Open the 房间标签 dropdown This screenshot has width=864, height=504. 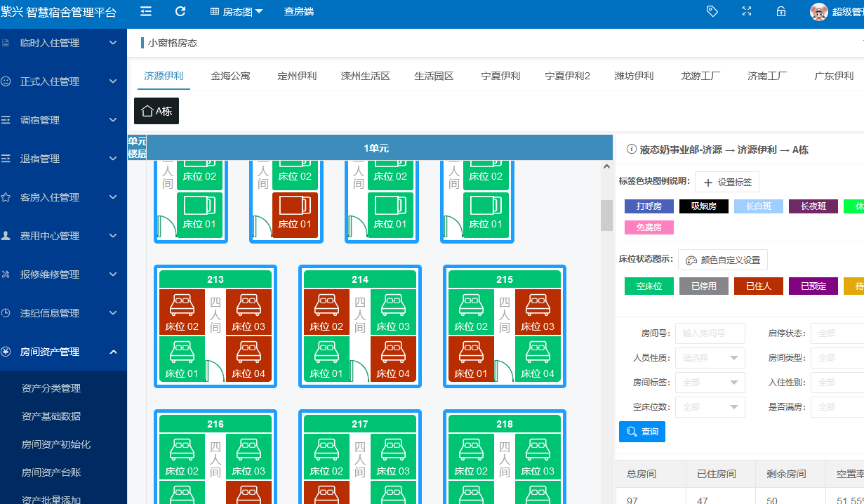pyautogui.click(x=710, y=383)
